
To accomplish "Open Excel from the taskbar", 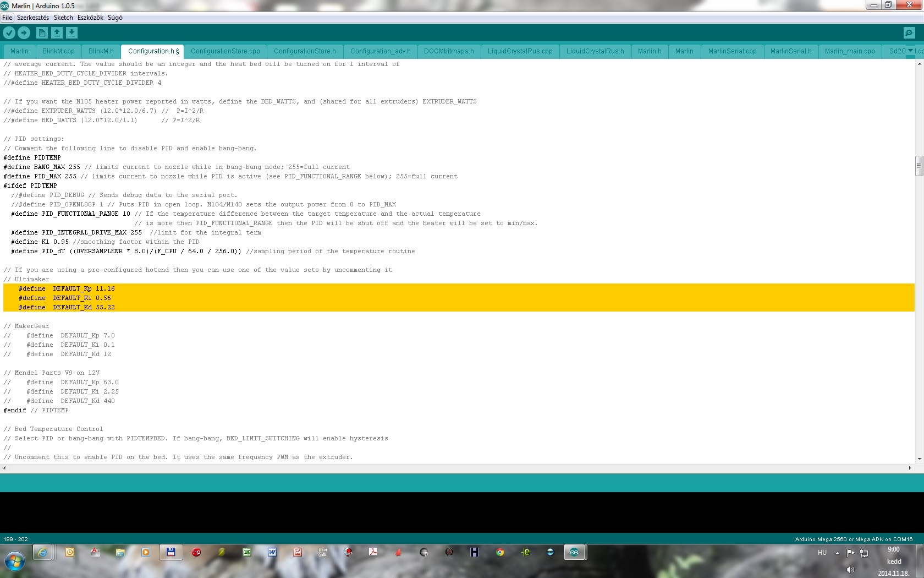I will (247, 552).
